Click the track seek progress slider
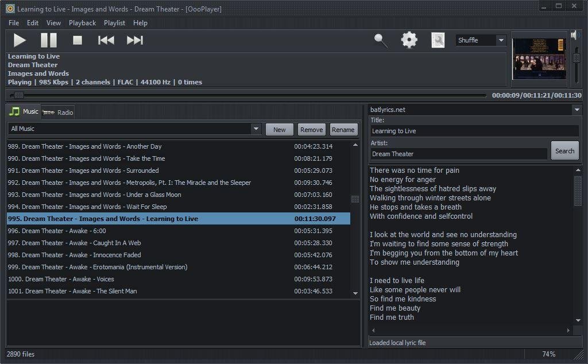This screenshot has width=588, height=364. [247, 95]
